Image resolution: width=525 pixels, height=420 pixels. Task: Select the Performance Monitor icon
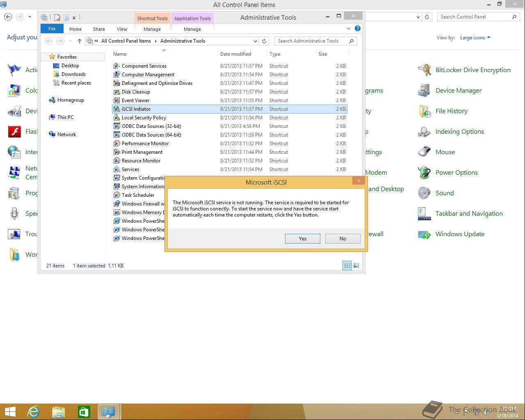click(117, 144)
